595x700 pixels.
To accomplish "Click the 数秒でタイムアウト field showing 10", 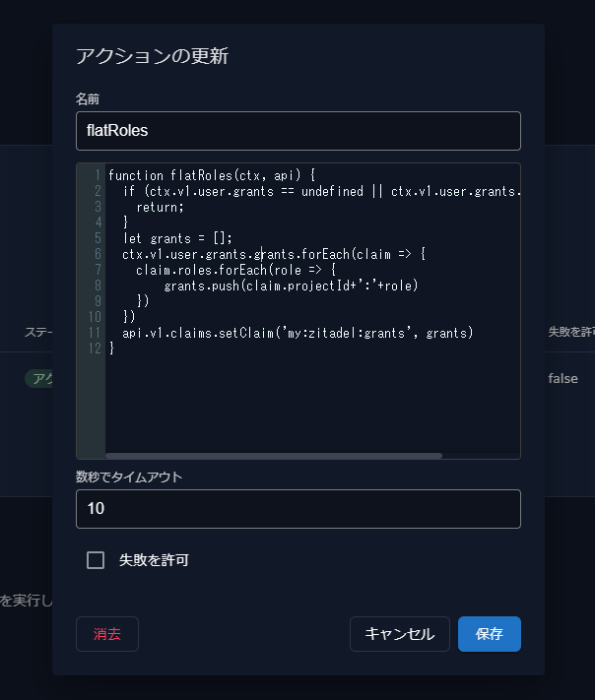I will [x=297, y=509].
